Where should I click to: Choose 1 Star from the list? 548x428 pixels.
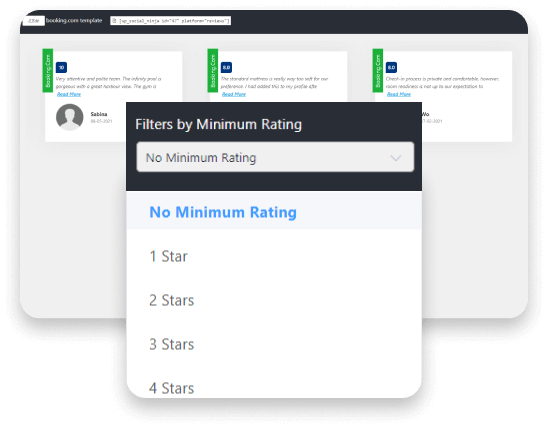pos(274,256)
